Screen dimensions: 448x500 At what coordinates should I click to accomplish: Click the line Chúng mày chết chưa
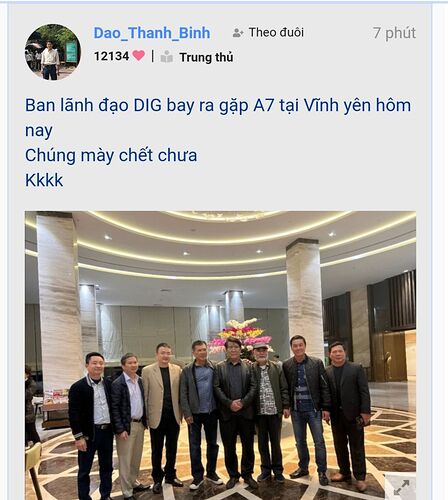[x=111, y=155]
